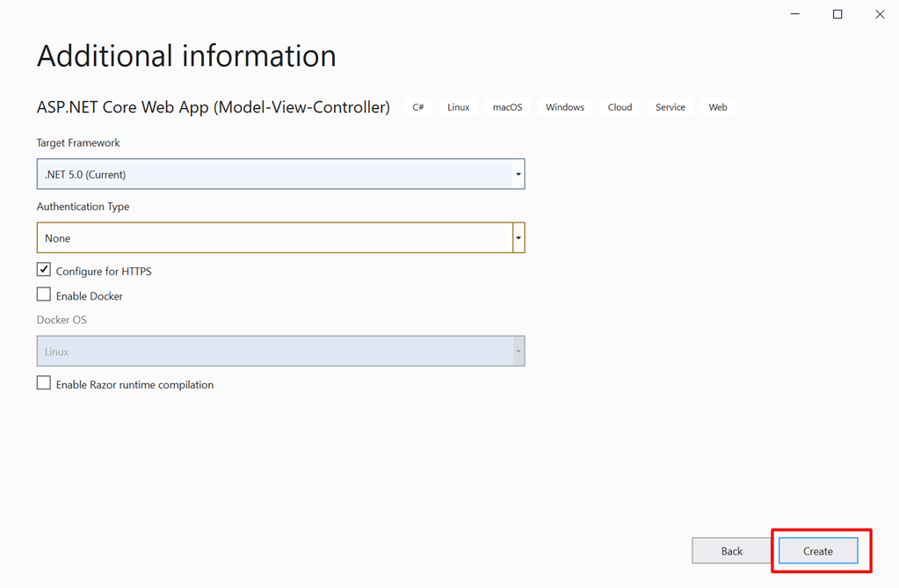Click the Linux platform tag
This screenshot has height=588, width=899.
pyautogui.click(x=458, y=106)
